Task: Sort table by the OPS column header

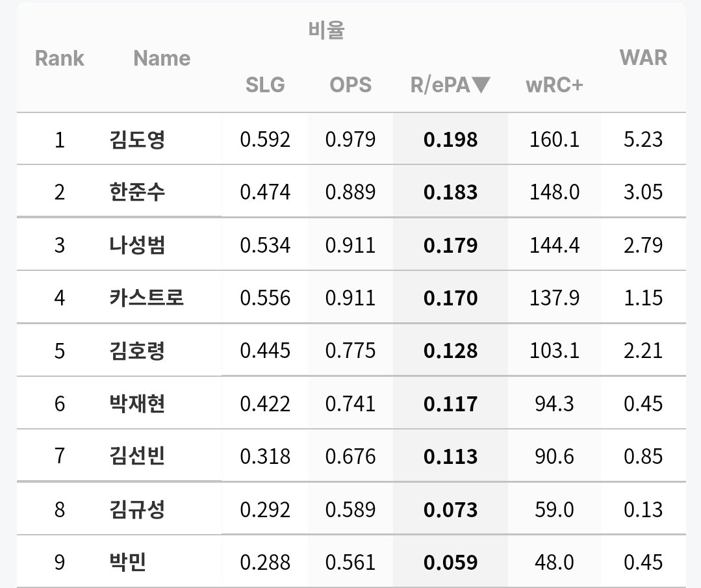Action: (351, 85)
